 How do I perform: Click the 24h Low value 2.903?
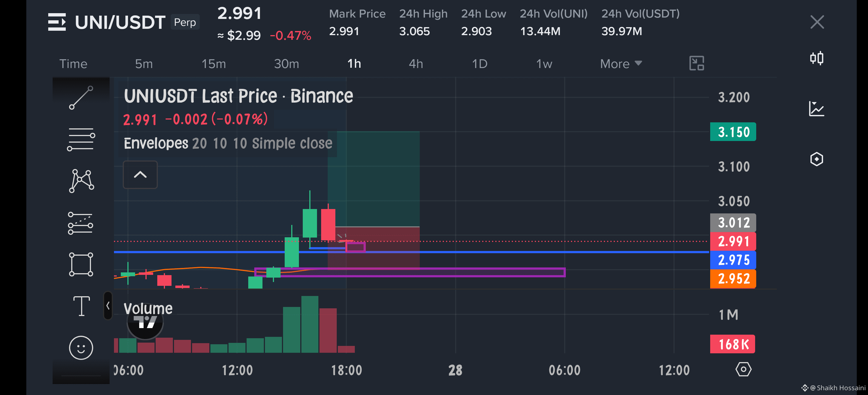click(x=476, y=31)
